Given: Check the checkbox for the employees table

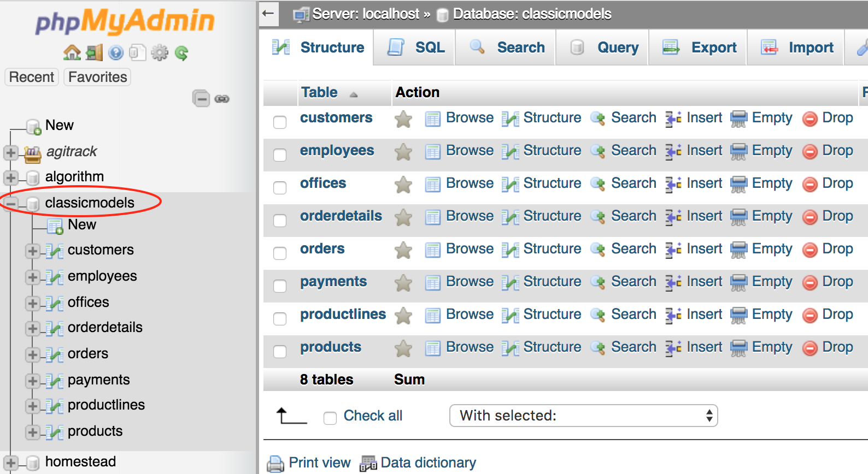Looking at the screenshot, I should tap(280, 155).
